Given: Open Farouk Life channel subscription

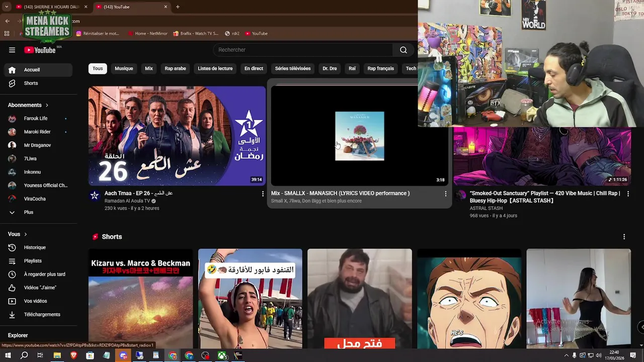Looking at the screenshot, I should [39, 119].
